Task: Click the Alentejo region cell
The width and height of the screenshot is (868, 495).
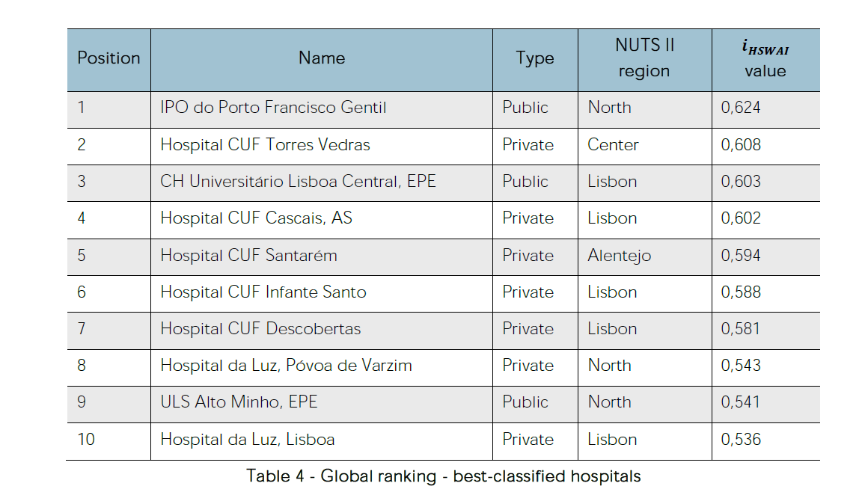Action: click(x=619, y=255)
